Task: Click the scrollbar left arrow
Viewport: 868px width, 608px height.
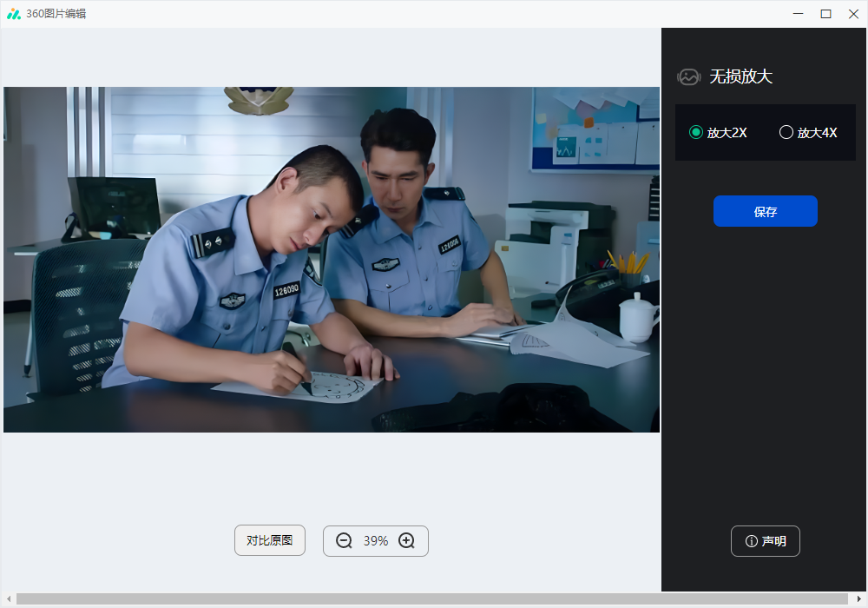Action: 9,598
